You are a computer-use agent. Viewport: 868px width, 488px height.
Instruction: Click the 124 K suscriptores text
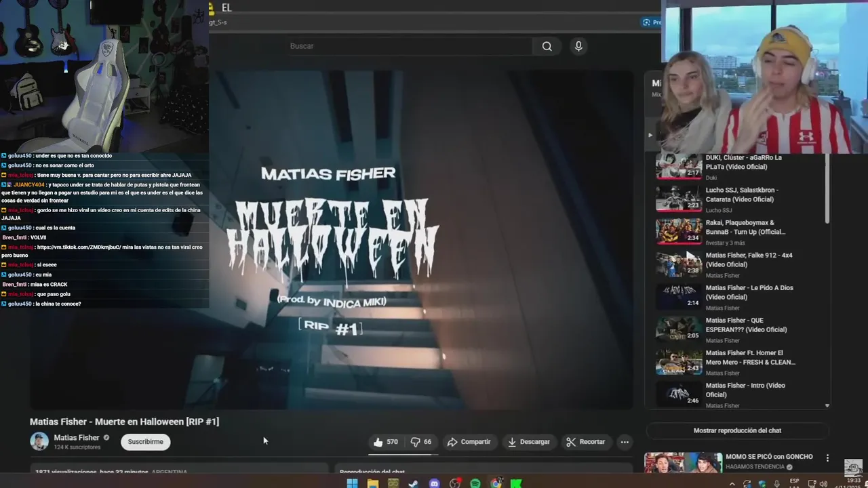[77, 447]
